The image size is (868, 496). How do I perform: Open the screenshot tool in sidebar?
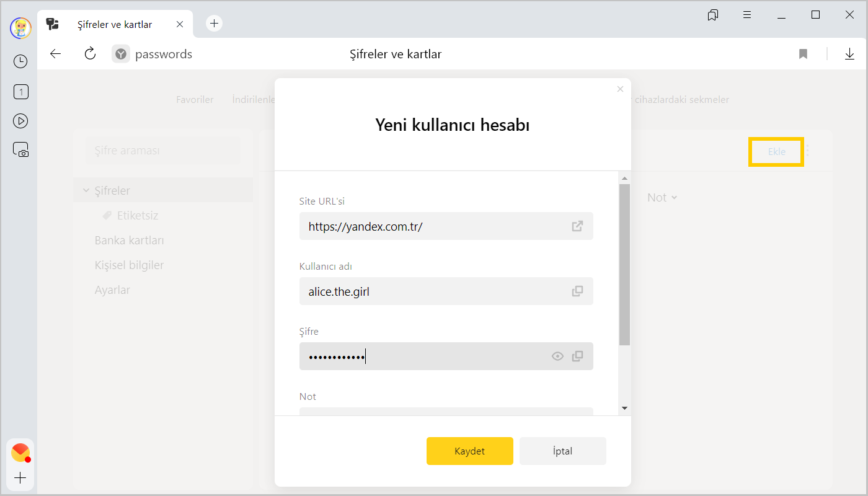pos(20,150)
